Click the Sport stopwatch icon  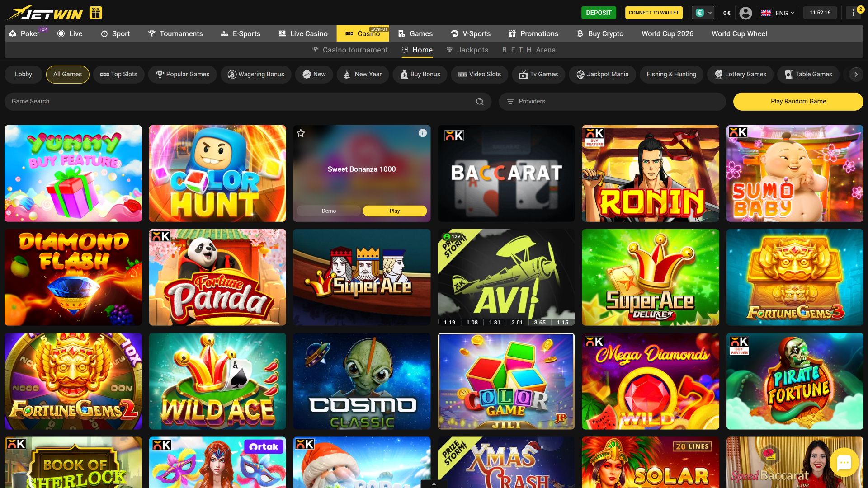(104, 33)
